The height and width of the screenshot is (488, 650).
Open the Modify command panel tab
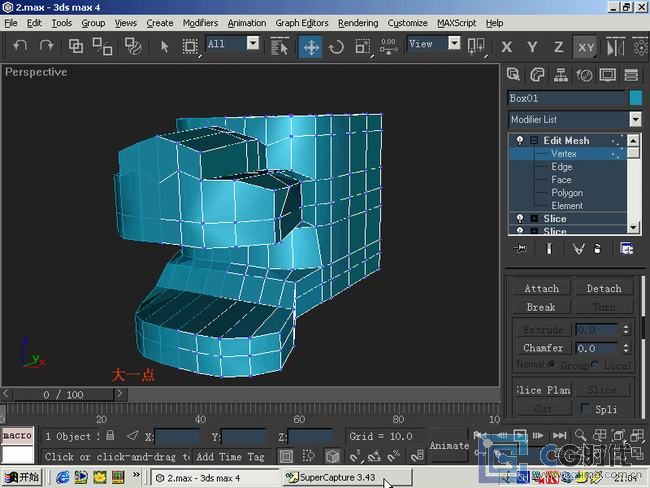pyautogui.click(x=537, y=75)
